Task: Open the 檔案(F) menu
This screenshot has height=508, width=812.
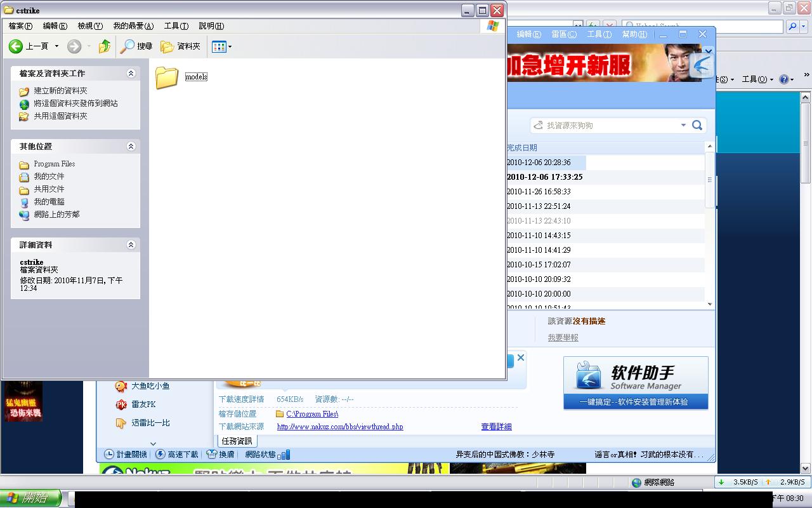Action: click(x=20, y=26)
